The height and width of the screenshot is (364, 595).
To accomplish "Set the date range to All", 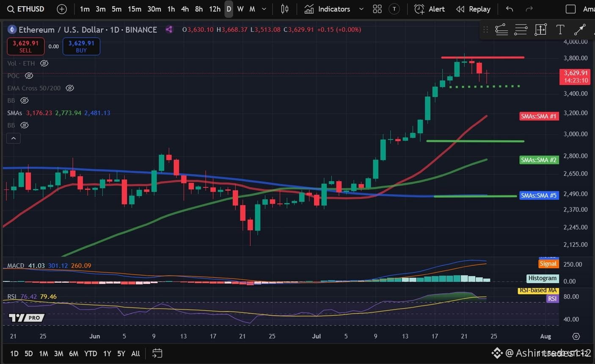I will pos(135,353).
